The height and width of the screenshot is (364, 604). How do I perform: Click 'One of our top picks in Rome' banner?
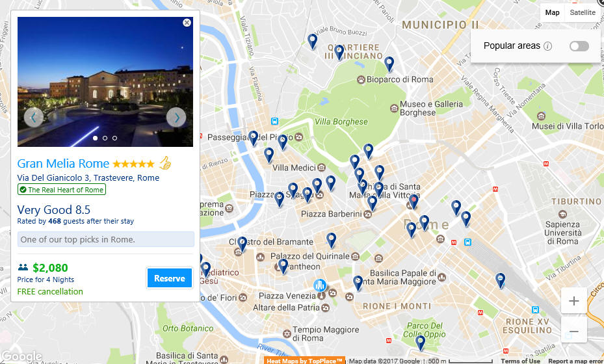(x=106, y=239)
